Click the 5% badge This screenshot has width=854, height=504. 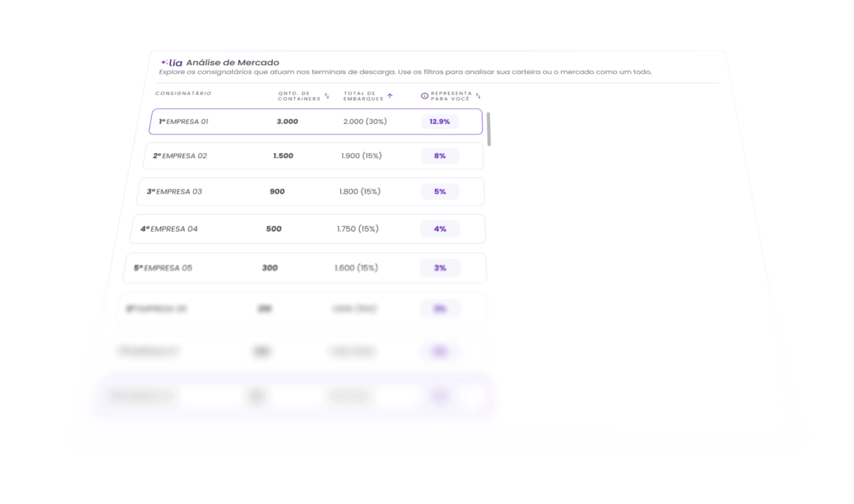(440, 192)
